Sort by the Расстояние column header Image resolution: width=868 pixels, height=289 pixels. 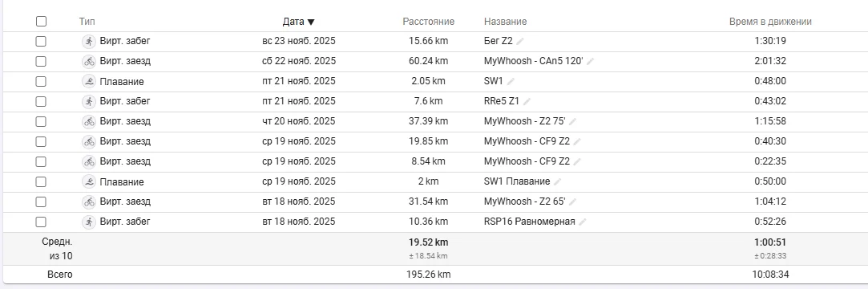[429, 22]
